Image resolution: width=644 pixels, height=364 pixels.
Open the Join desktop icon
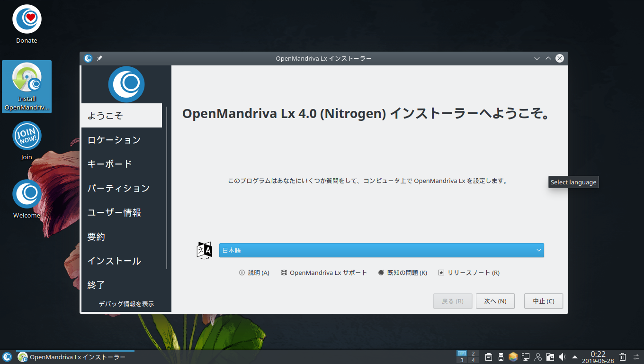tap(27, 141)
